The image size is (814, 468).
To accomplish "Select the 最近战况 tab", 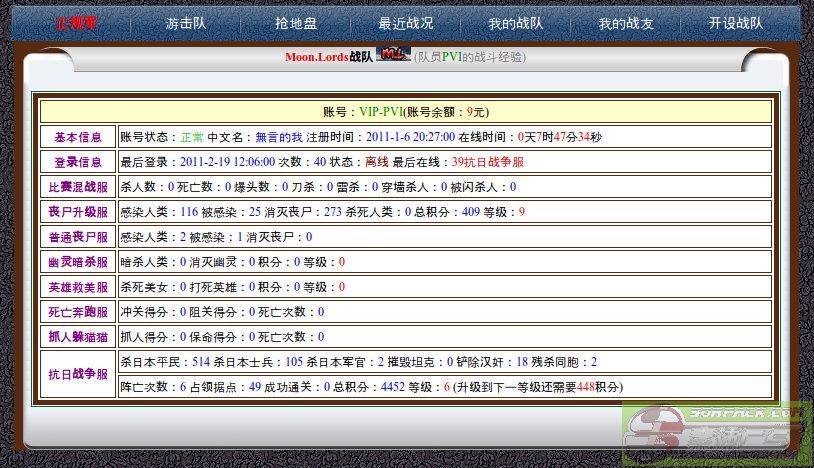I will coord(406,24).
